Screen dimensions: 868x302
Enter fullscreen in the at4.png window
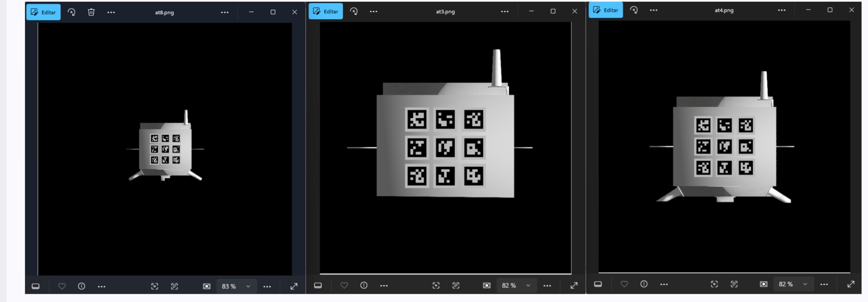[x=851, y=284]
